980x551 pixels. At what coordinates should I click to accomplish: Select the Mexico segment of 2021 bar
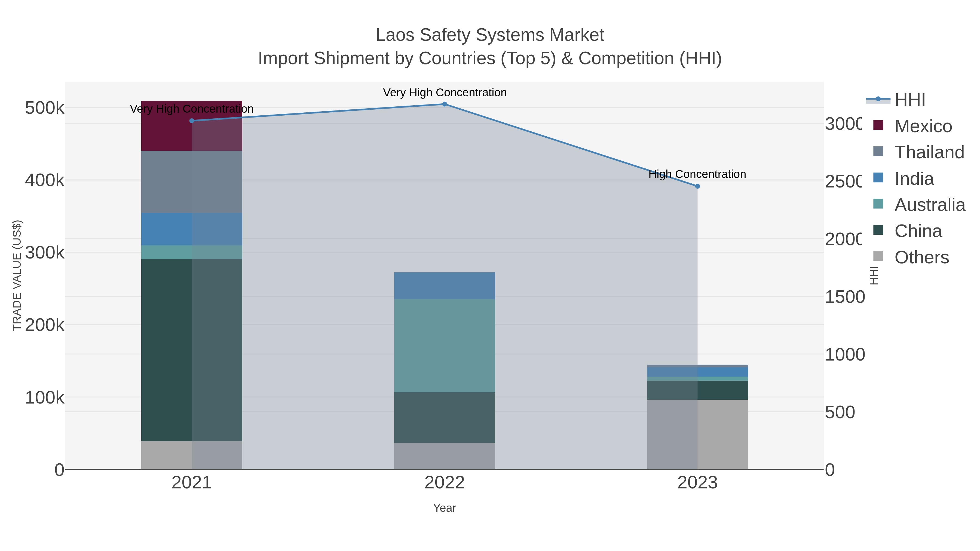192,126
